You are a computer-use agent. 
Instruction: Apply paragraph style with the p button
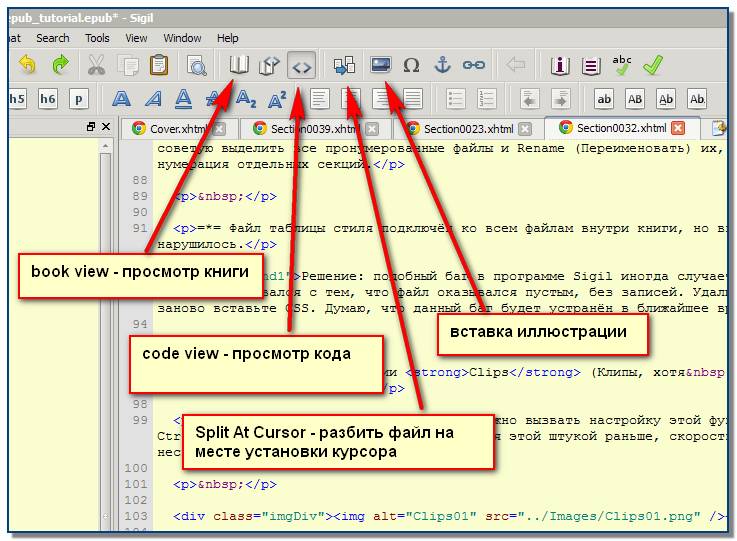(x=78, y=99)
